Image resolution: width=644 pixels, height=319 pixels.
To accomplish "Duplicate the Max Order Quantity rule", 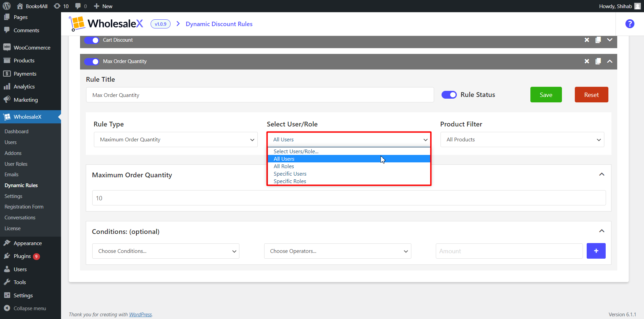I will 598,61.
